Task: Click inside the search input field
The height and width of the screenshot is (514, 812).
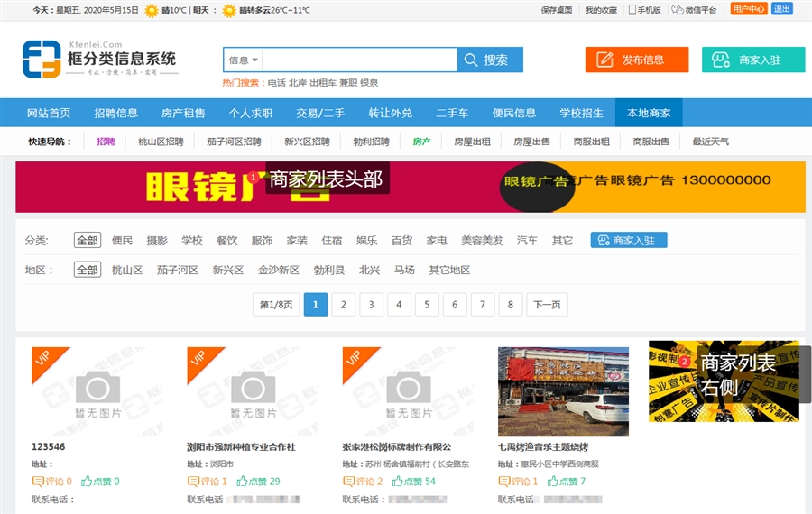Action: (x=359, y=60)
